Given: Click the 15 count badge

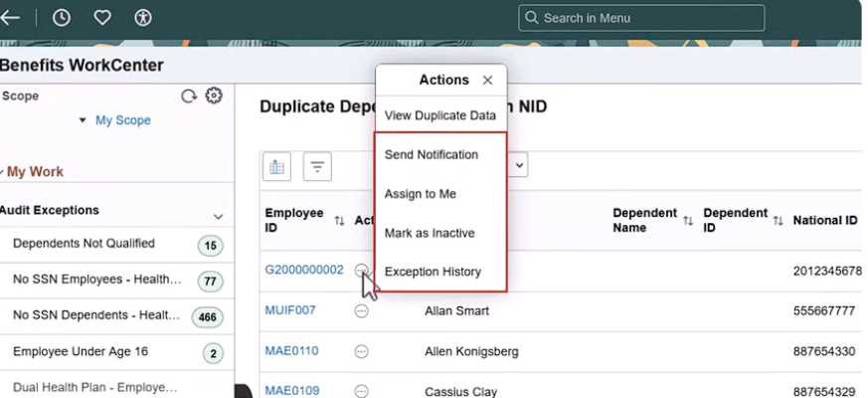Looking at the screenshot, I should pos(211,246).
